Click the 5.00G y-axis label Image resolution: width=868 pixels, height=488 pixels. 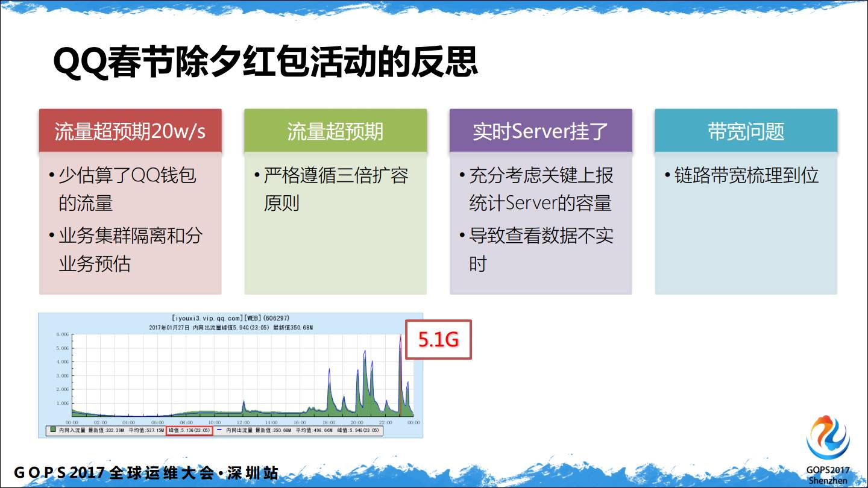(63, 348)
